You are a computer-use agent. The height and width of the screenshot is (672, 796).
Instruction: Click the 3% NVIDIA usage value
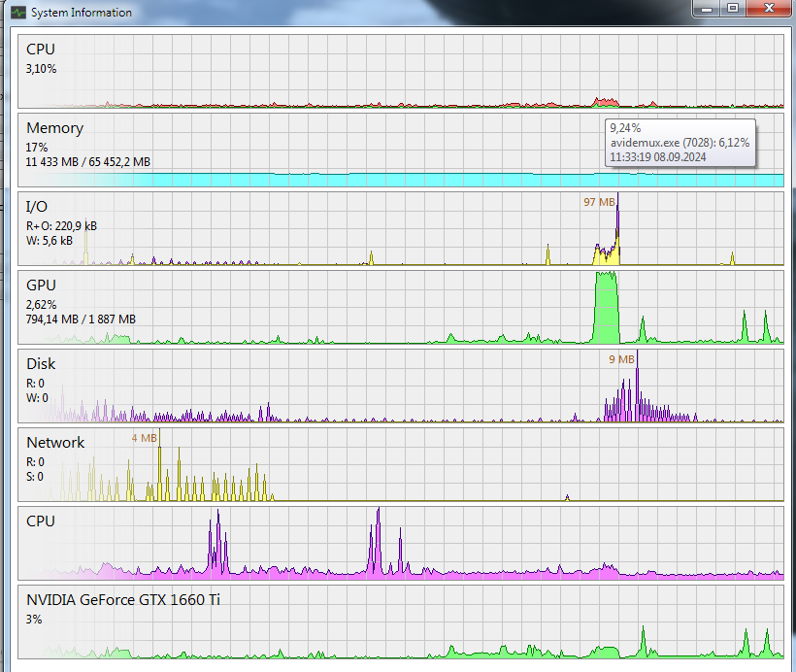coord(34,620)
